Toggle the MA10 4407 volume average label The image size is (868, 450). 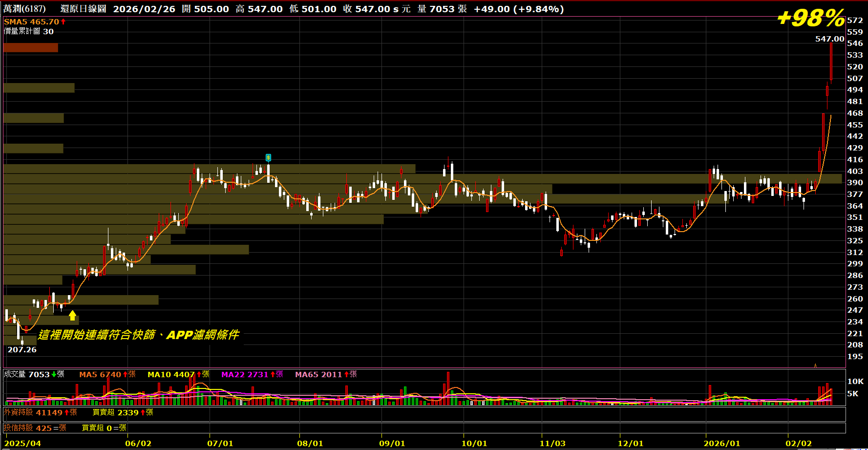[170, 374]
